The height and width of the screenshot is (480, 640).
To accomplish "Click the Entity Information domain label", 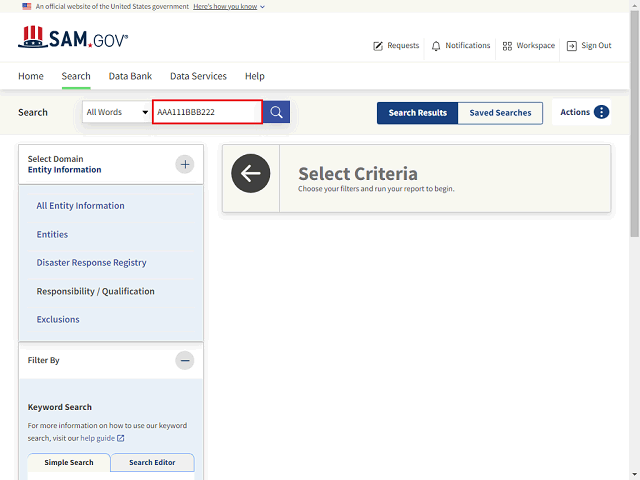I will tap(64, 169).
